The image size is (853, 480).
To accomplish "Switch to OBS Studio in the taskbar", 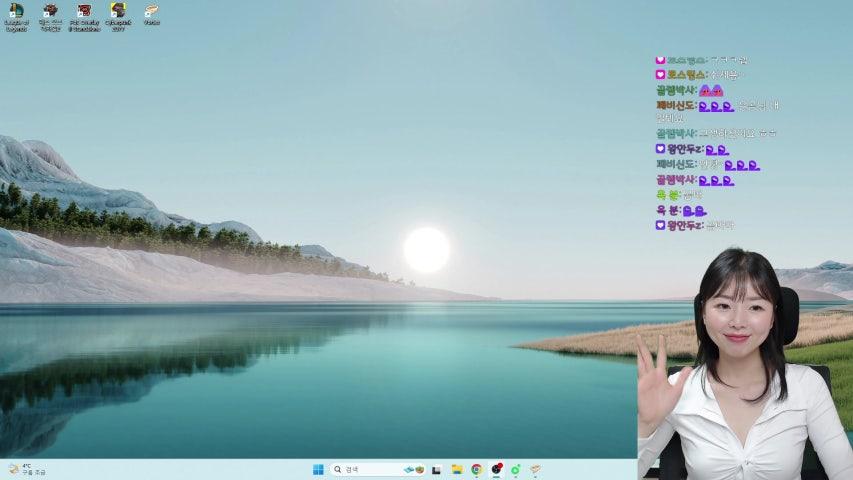I will [496, 469].
